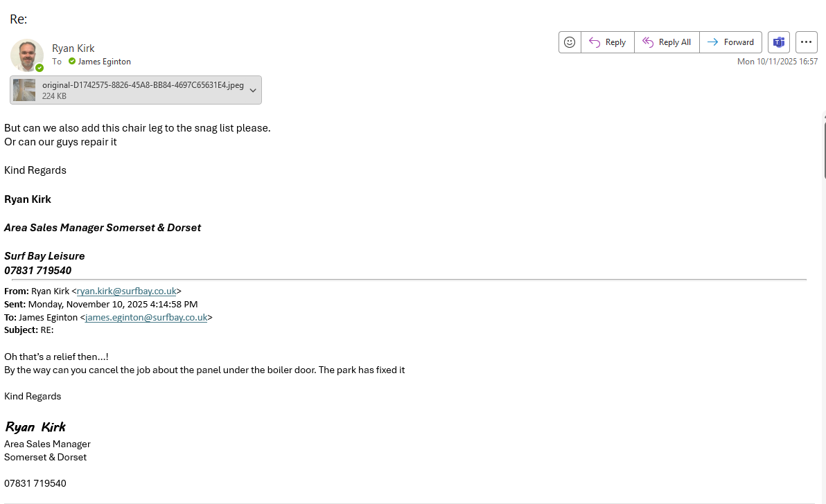826x504 pixels.
Task: Click the Reply button
Action: click(608, 42)
